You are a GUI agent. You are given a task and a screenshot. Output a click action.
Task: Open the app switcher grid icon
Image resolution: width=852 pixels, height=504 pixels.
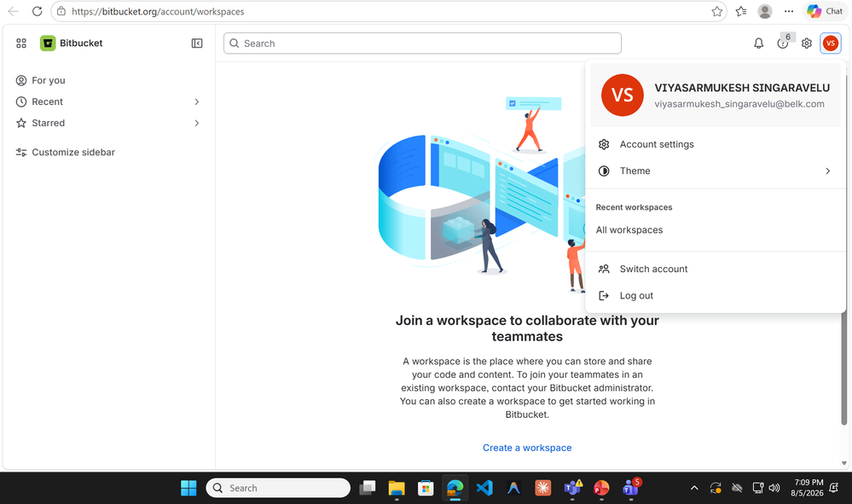point(21,43)
